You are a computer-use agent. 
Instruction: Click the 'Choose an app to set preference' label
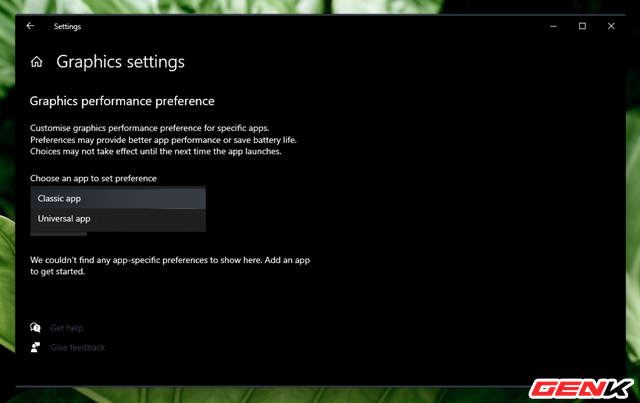pyautogui.click(x=93, y=178)
